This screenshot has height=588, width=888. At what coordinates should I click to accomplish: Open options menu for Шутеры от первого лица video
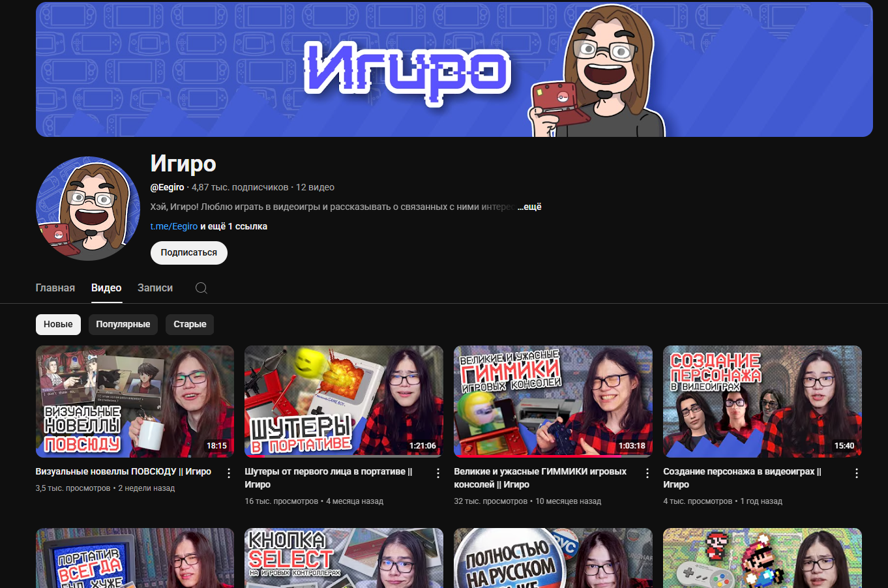pos(438,473)
